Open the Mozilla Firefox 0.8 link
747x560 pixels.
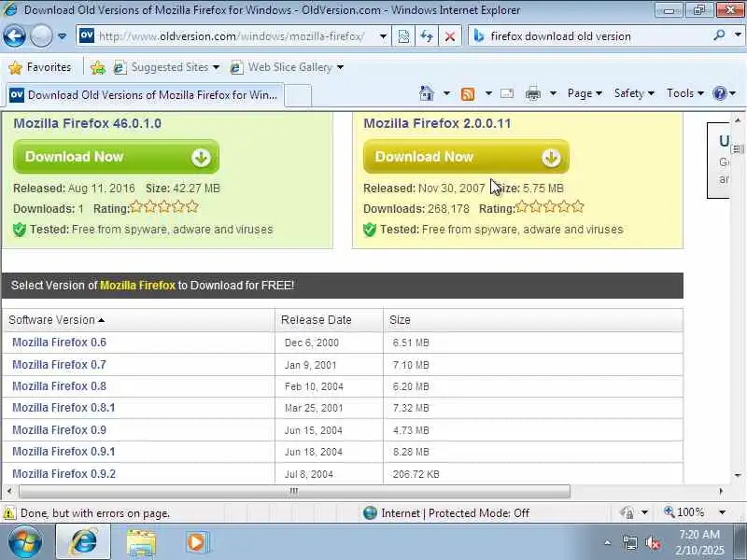tap(59, 386)
